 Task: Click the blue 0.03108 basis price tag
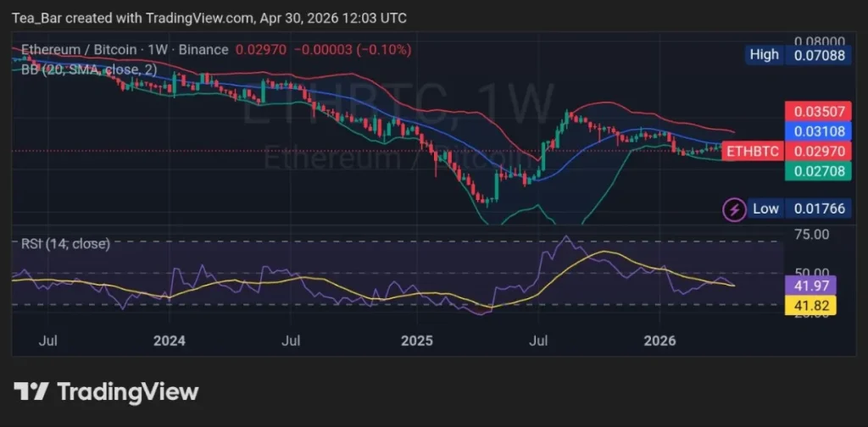[811, 131]
